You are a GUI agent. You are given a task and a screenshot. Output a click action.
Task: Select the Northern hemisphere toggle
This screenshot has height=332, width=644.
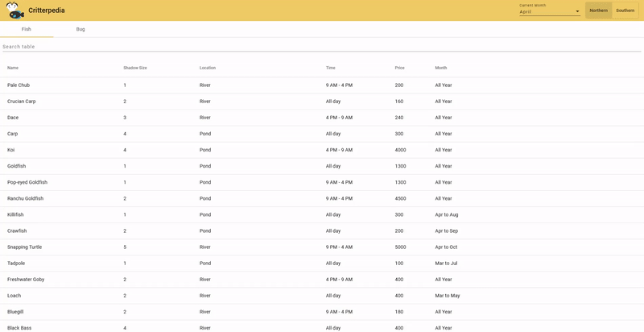[598, 10]
